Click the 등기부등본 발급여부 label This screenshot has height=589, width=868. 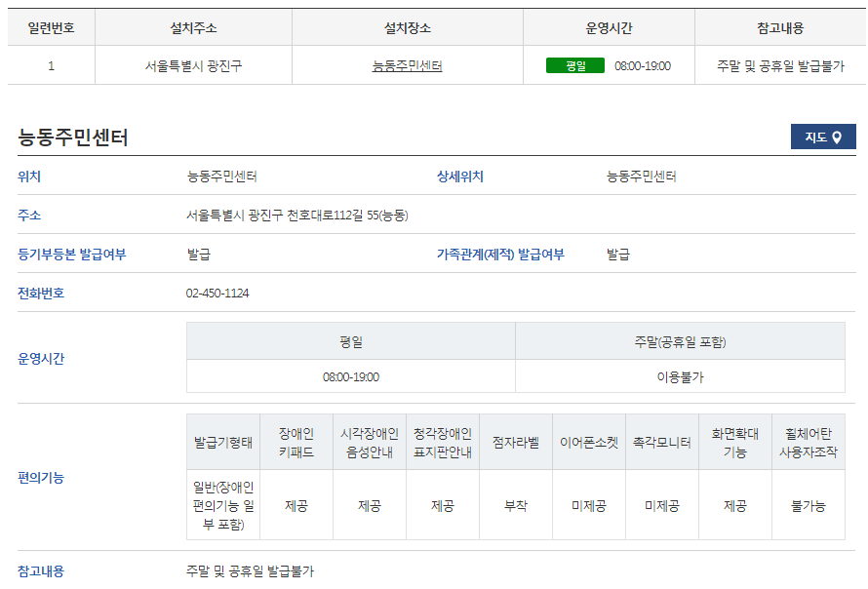[x=72, y=255]
